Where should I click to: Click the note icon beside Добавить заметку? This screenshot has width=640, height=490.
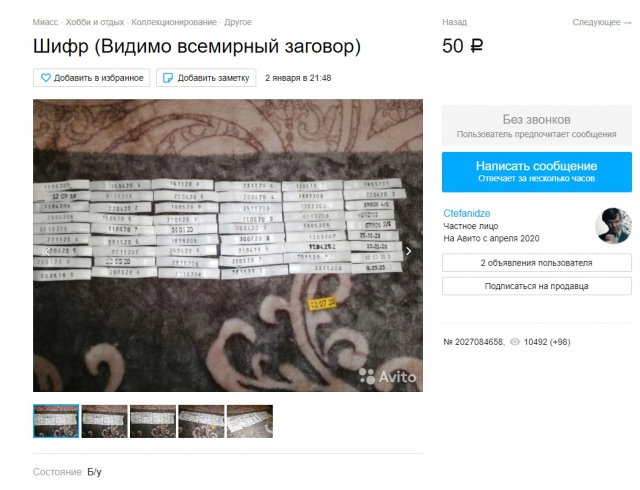[x=168, y=78]
